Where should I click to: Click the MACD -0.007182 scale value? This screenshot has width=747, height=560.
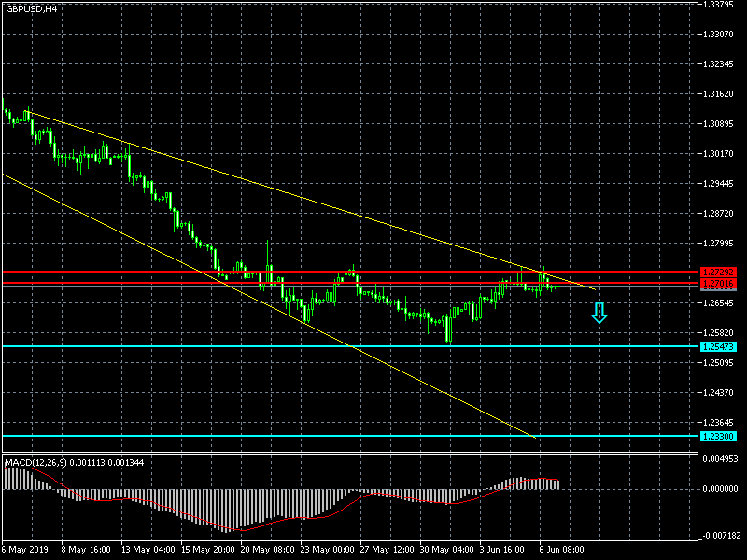point(719,536)
